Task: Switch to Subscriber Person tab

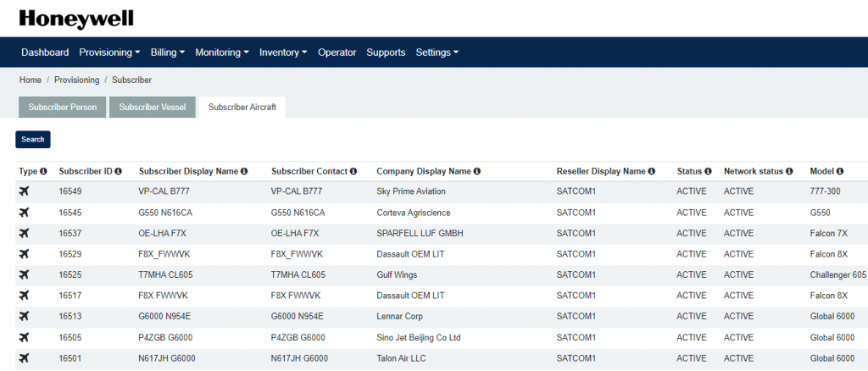Action: [63, 108]
